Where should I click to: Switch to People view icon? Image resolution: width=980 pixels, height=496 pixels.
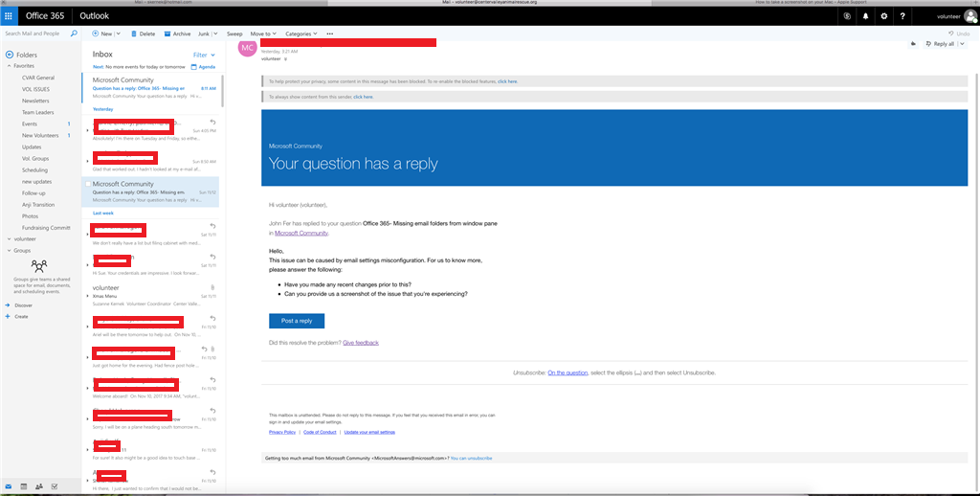point(39,486)
